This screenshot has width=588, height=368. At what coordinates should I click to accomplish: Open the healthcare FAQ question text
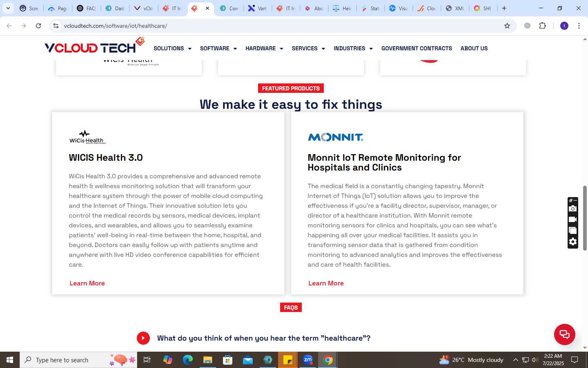point(264,338)
